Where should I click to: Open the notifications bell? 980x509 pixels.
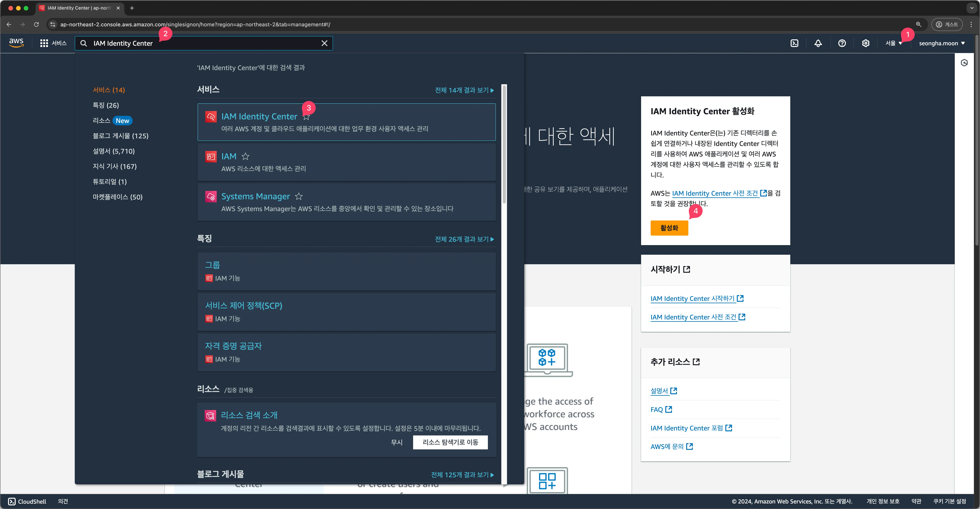point(818,43)
